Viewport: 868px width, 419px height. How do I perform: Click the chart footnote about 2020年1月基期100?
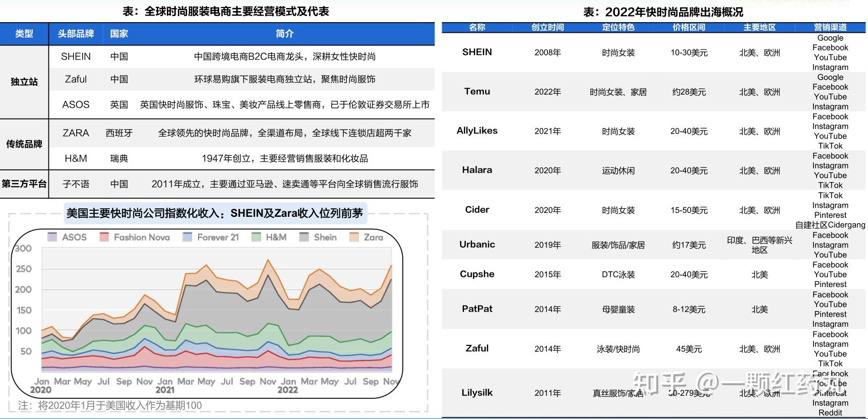(110, 405)
